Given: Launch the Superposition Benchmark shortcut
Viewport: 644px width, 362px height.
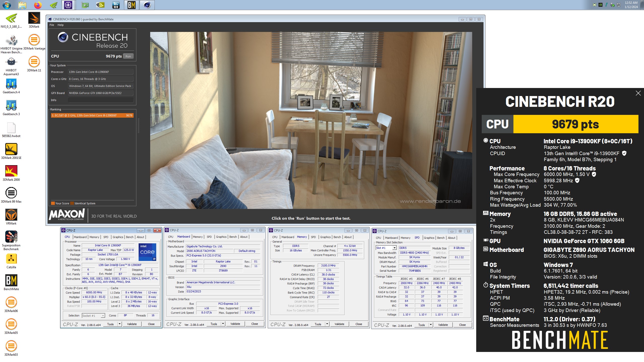Looking at the screenshot, I should (x=11, y=241).
